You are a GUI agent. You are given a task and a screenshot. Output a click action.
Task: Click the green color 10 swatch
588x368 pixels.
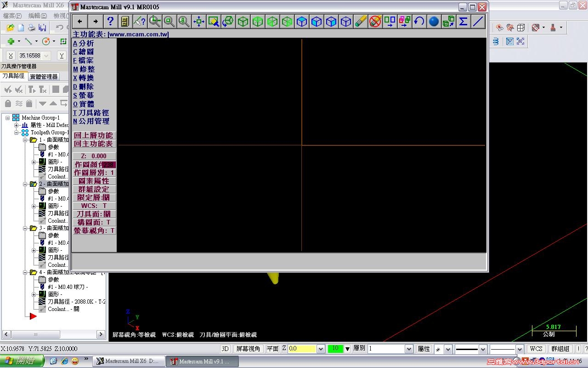point(335,349)
